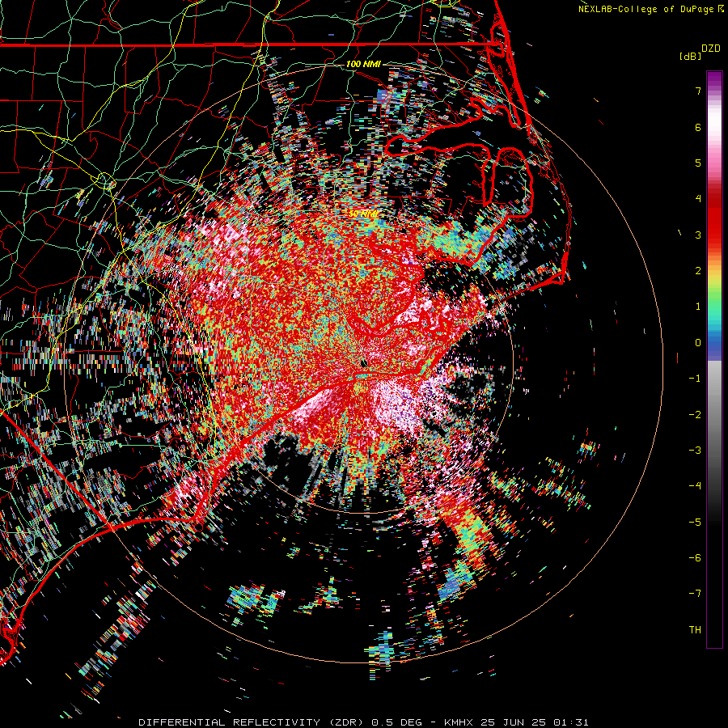Viewport: 728px width, 728px height.
Task: Click the color scale value 4
Action: [698, 199]
